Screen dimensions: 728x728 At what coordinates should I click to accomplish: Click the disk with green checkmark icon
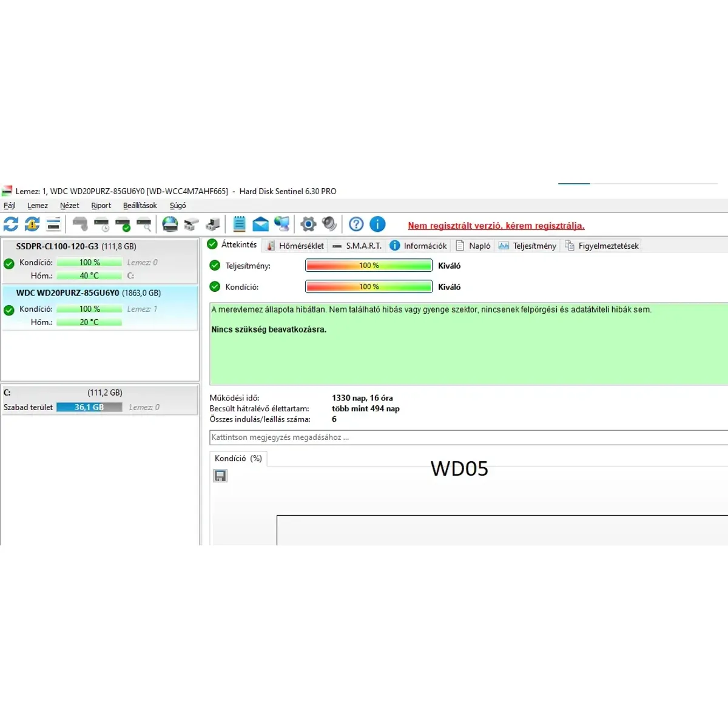(123, 224)
